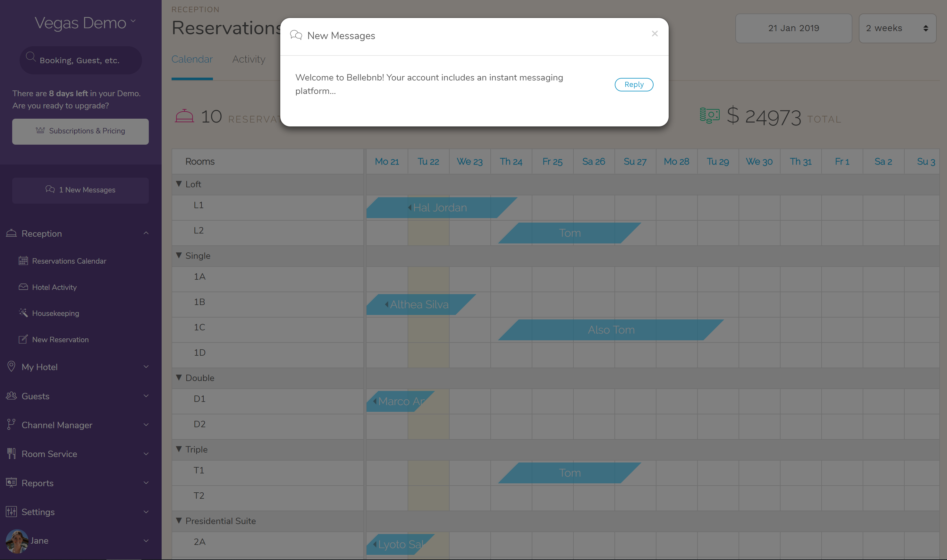The image size is (947, 560).
Task: Click the money total icon
Action: pyautogui.click(x=710, y=115)
